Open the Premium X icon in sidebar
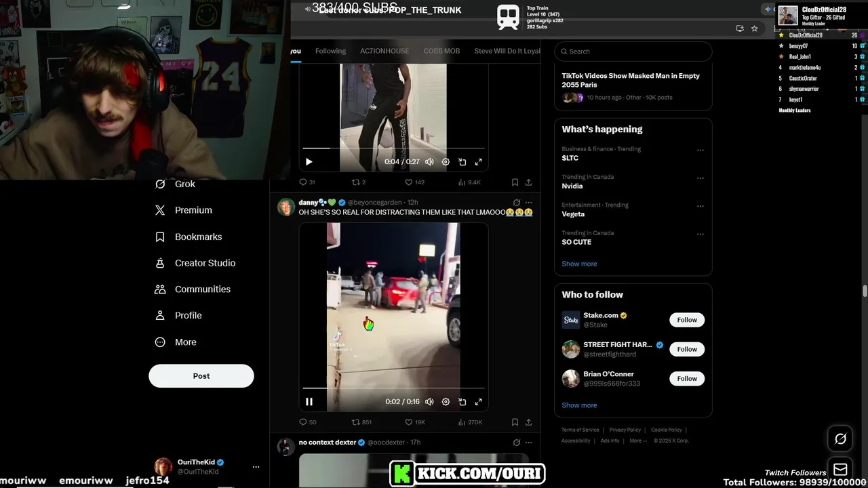Image resolution: width=868 pixels, height=488 pixels. click(x=160, y=210)
